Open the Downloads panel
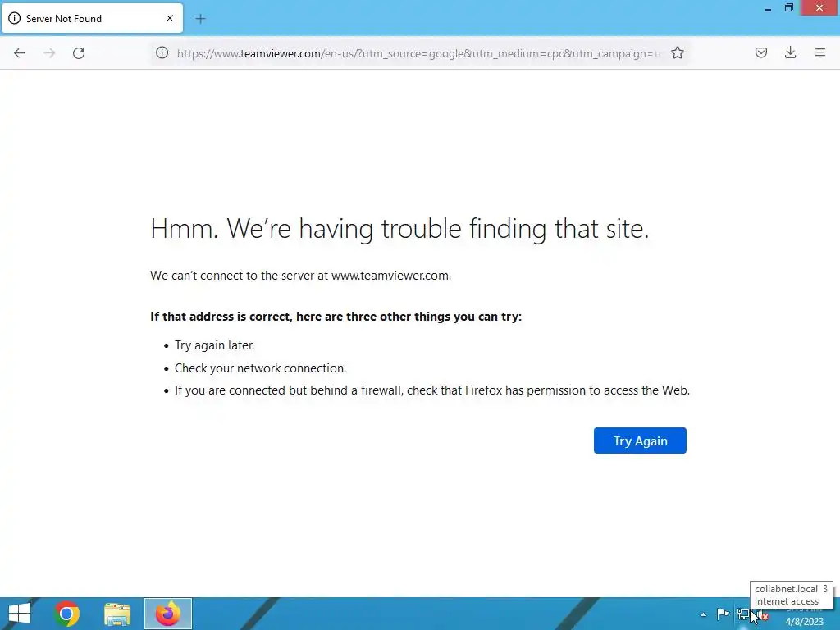This screenshot has width=840, height=630. coord(790,52)
